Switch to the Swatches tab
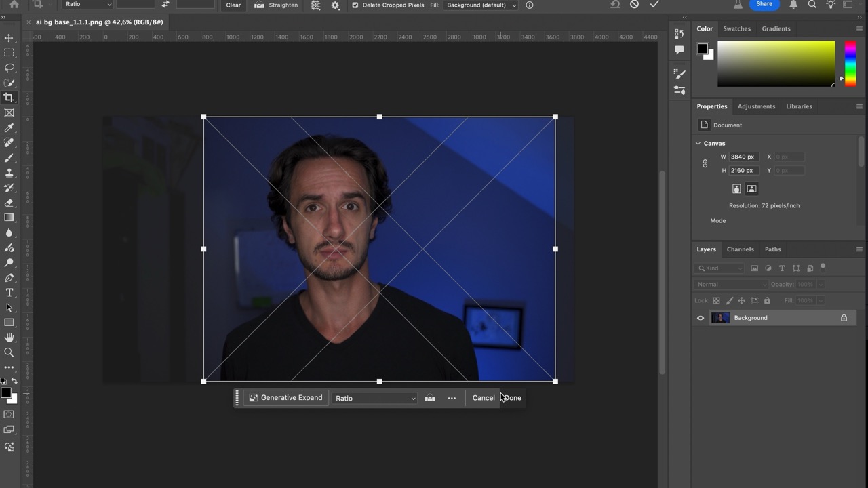The image size is (868, 488). [736, 28]
